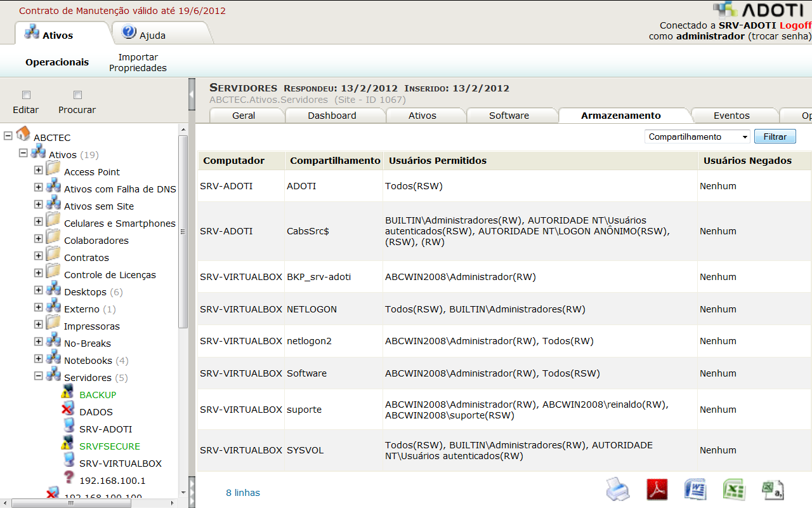Click the Ativos network icon in tree
Image resolution: width=812 pixels, height=508 pixels.
[39, 151]
